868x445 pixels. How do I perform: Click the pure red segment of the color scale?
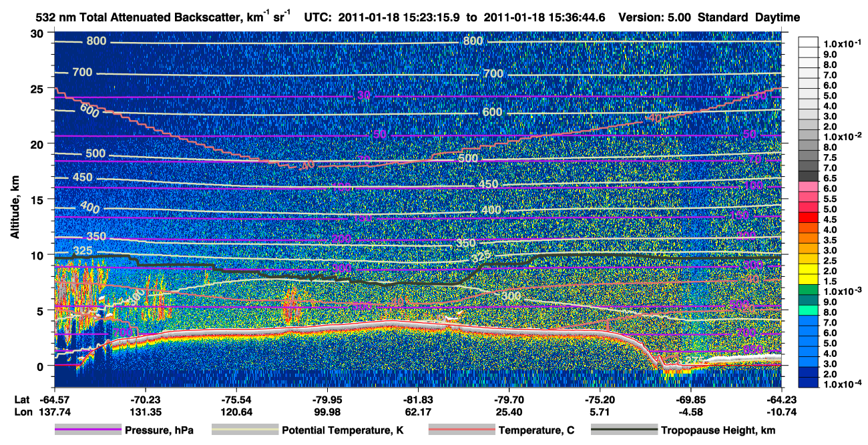pos(808,217)
